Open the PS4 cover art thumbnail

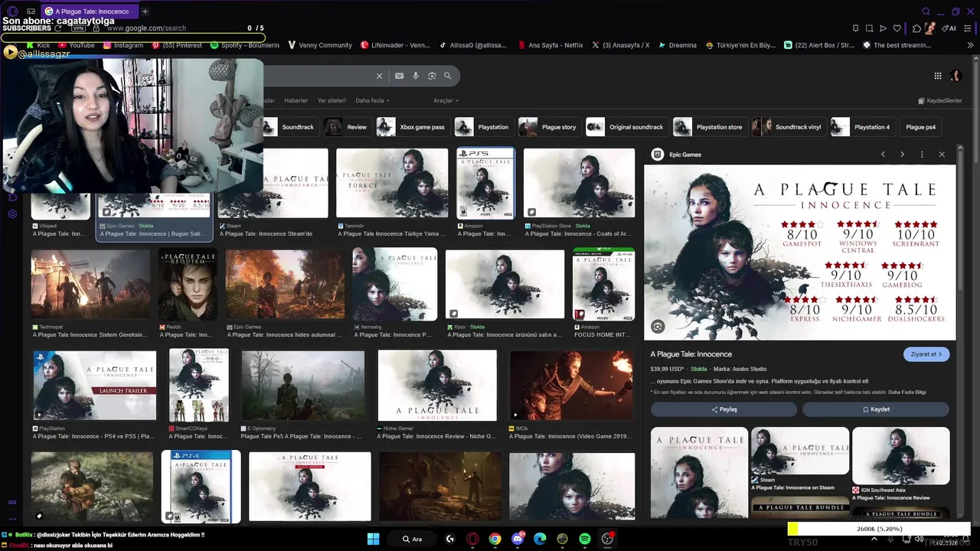point(201,487)
